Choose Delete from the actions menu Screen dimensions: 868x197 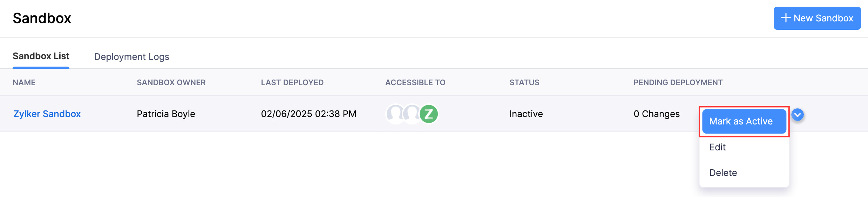723,173
